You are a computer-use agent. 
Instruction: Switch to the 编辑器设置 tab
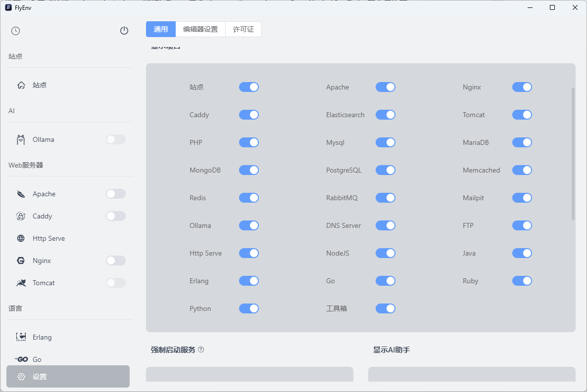200,29
